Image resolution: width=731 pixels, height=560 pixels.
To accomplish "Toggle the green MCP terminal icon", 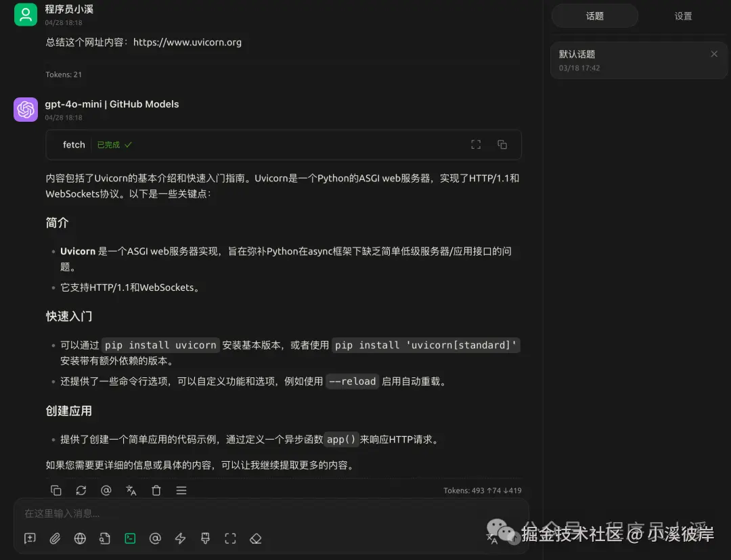I will tap(130, 538).
